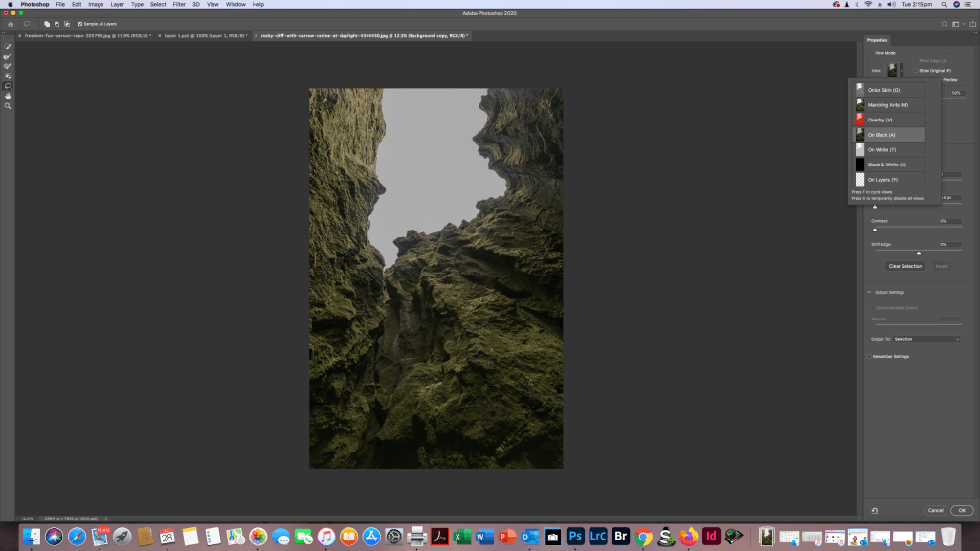Click the Home icon in options bar
Screen dimensions: 980x551
pyautogui.click(x=10, y=23)
